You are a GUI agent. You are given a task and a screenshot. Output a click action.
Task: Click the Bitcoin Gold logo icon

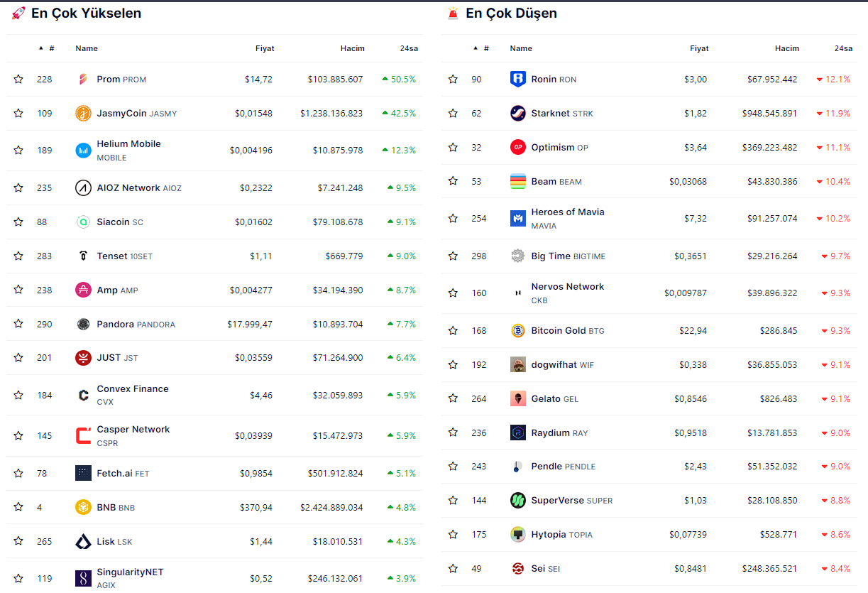pos(518,331)
